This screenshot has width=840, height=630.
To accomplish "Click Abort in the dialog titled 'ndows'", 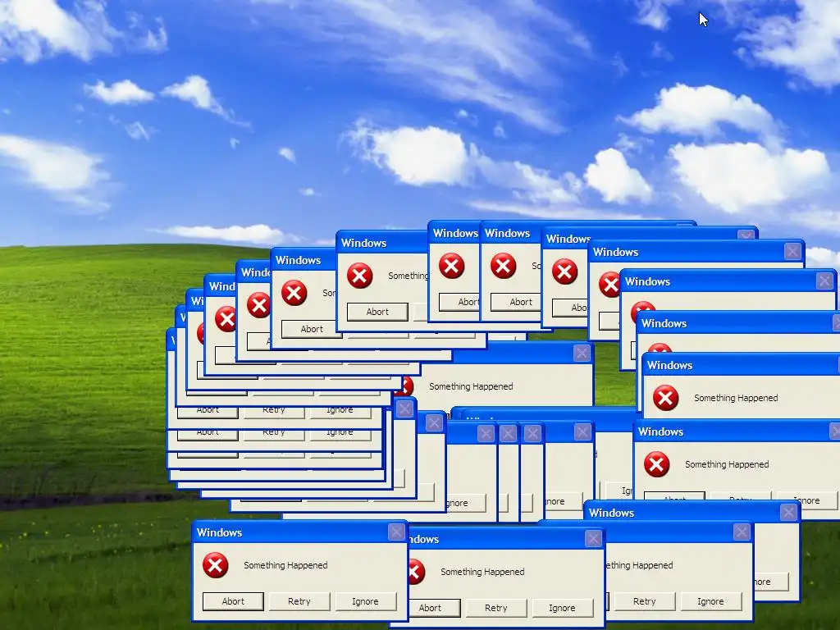I will pyautogui.click(x=435, y=608).
